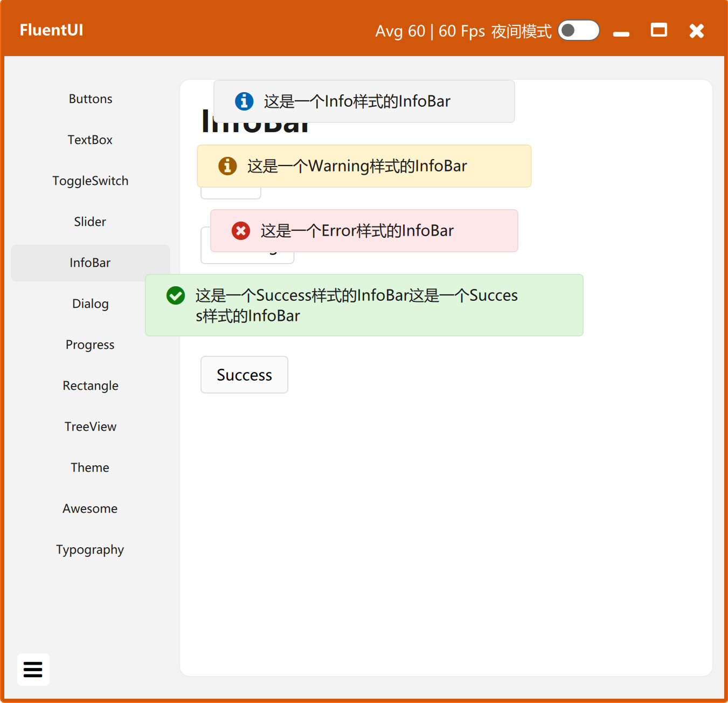Click the warning icon in the yellow InfoBar

(x=227, y=166)
